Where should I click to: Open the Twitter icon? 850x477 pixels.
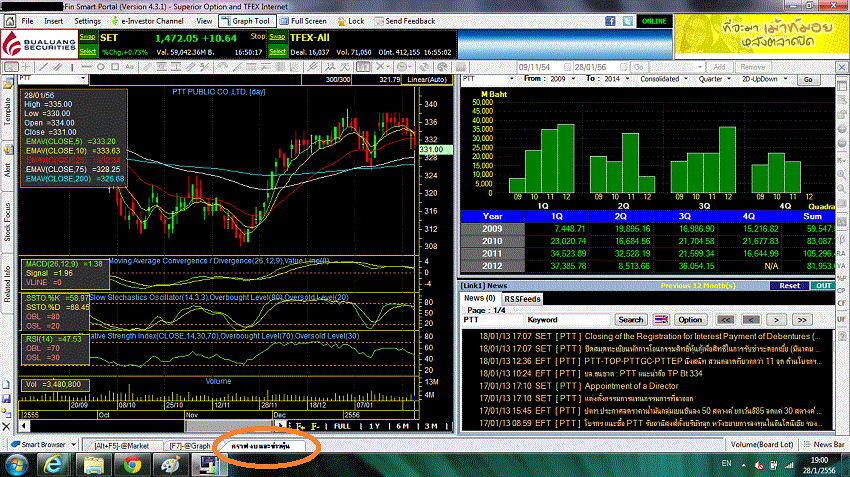click(628, 21)
